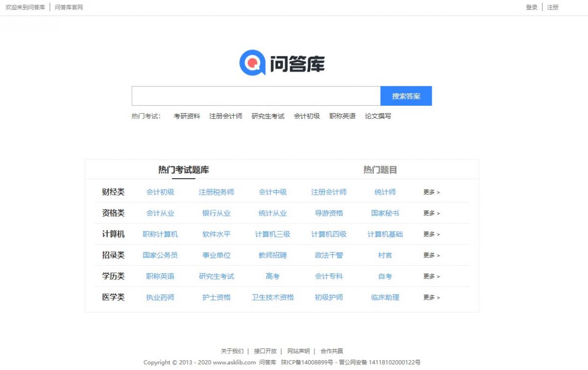Image resolution: width=588 pixels, height=370 pixels.
Task: Select 论文撰写 hot exam link
Action: pos(378,116)
